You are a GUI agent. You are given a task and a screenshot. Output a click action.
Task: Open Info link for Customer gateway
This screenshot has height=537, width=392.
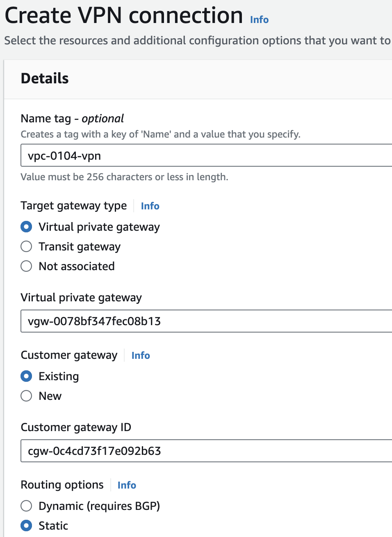pos(141,356)
